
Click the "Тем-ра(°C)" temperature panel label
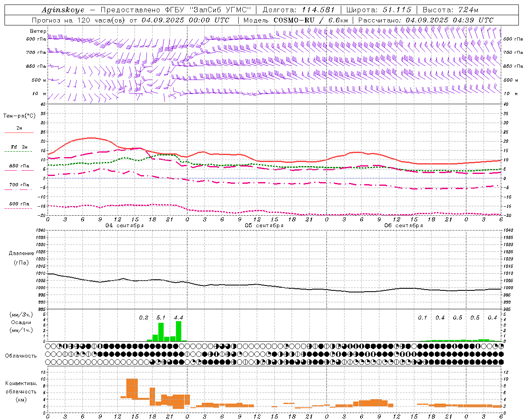point(19,116)
